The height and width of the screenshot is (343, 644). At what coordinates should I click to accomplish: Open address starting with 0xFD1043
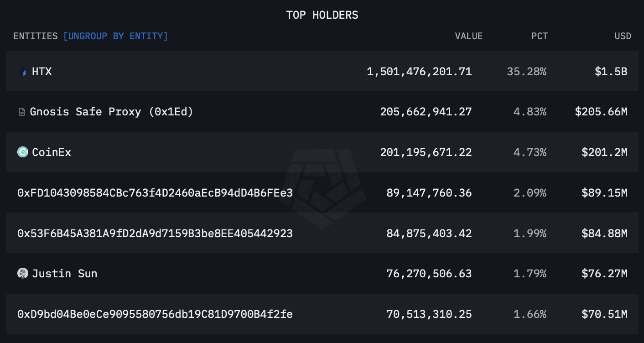(155, 193)
